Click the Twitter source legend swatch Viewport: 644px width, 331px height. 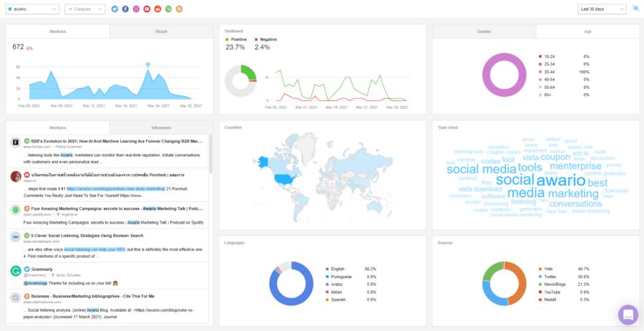pyautogui.click(x=540, y=277)
